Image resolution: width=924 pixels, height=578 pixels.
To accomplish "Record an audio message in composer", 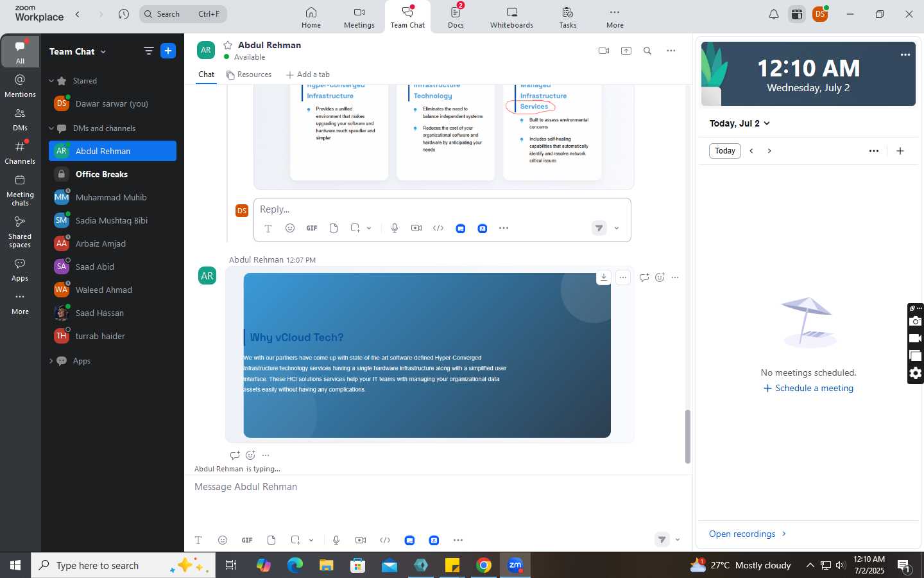I will pos(336,540).
